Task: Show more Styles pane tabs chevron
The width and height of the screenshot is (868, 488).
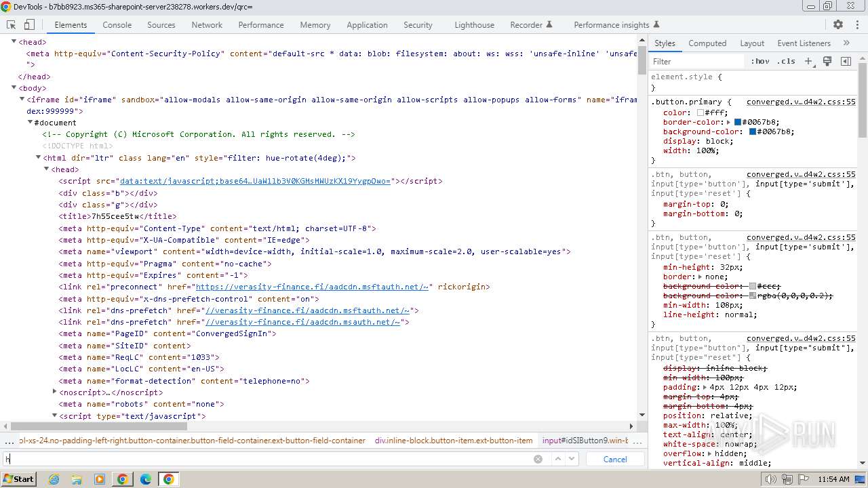Action: click(x=846, y=43)
